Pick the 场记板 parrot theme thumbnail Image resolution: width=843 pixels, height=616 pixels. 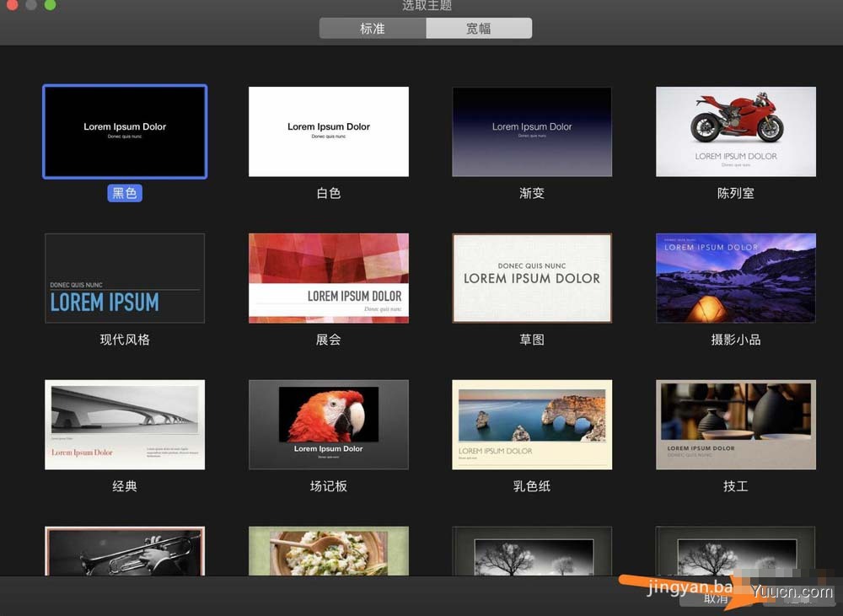click(329, 425)
